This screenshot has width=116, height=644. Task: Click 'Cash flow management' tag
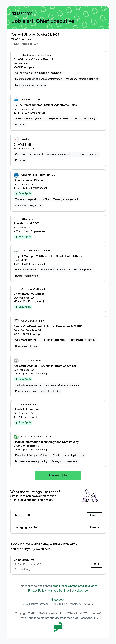pyautogui.click(x=28, y=206)
